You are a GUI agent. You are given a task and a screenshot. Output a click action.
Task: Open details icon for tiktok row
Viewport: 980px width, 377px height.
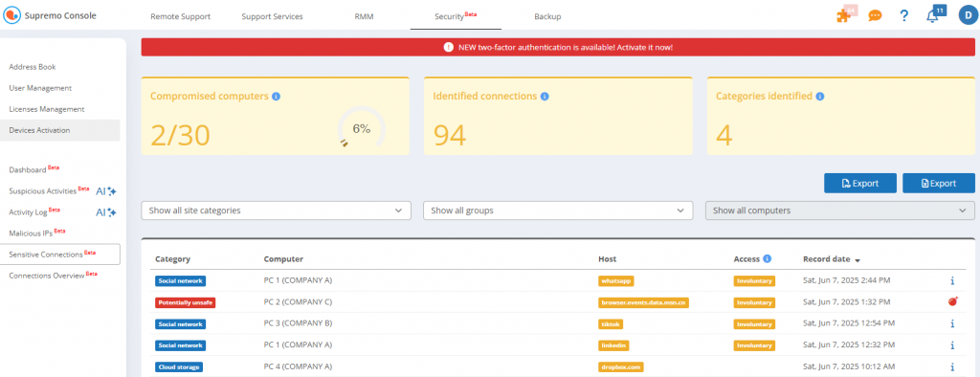(952, 323)
